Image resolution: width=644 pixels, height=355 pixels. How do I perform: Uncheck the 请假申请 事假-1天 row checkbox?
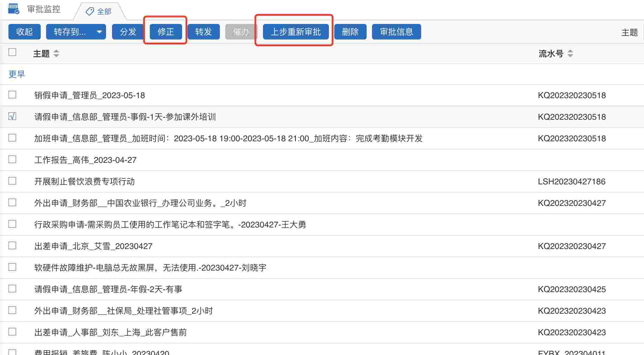(x=12, y=116)
